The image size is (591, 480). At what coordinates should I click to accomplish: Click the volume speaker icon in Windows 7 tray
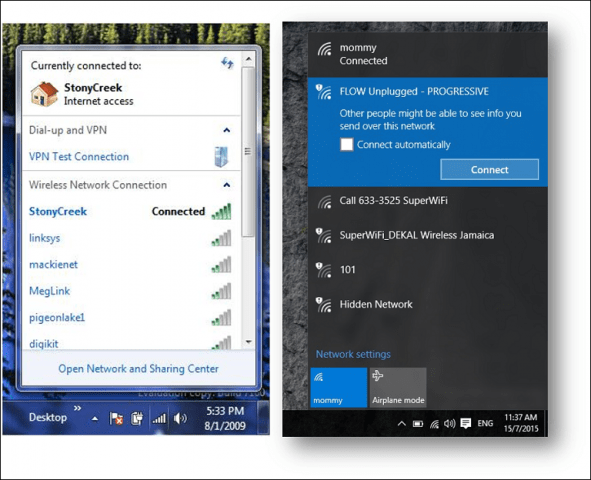180,418
